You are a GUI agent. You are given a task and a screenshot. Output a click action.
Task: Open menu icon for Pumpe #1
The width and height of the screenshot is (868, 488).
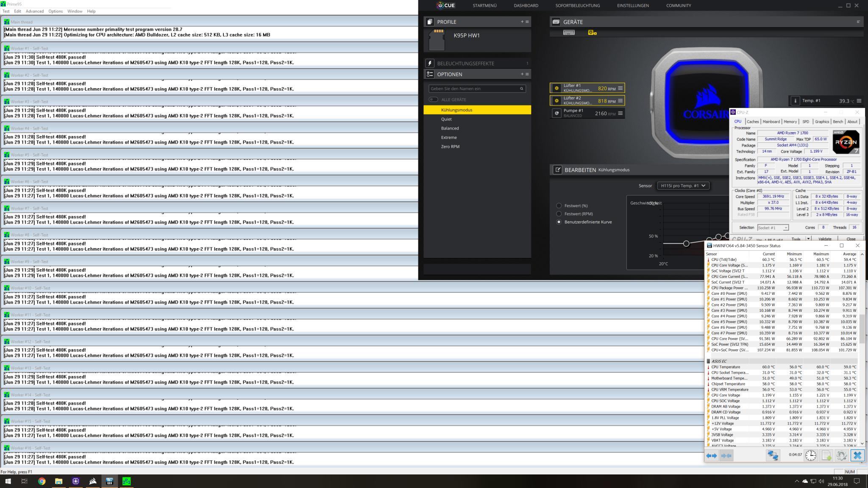tap(620, 113)
